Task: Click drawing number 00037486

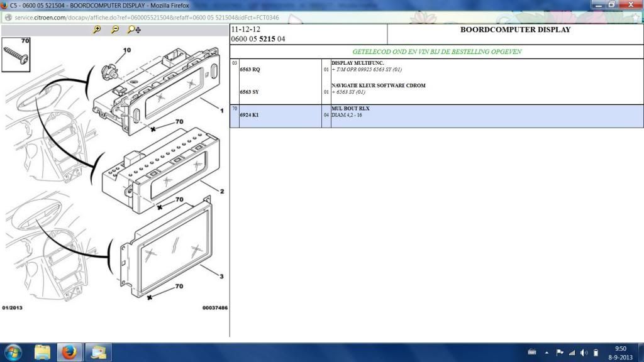Action: tap(215, 307)
